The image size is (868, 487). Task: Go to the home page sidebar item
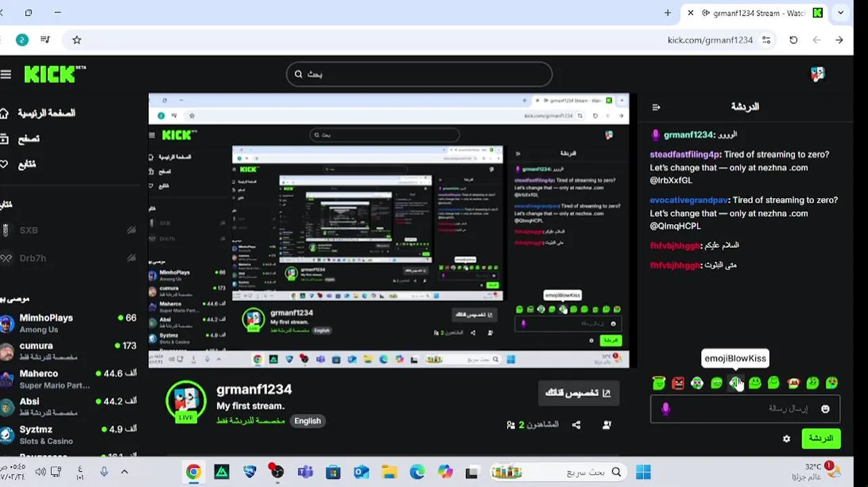(x=39, y=113)
